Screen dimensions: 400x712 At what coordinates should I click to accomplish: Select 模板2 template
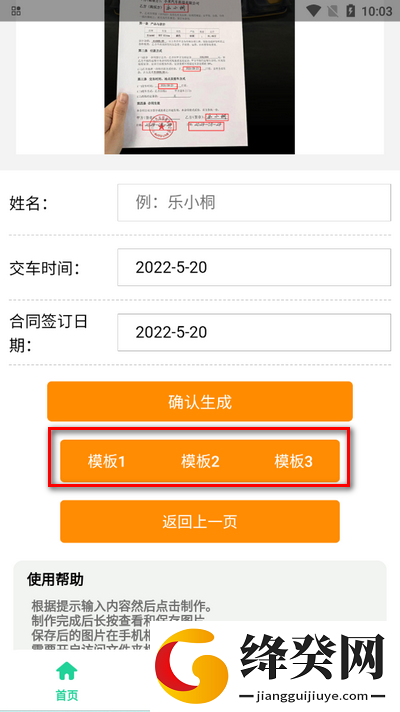point(200,461)
